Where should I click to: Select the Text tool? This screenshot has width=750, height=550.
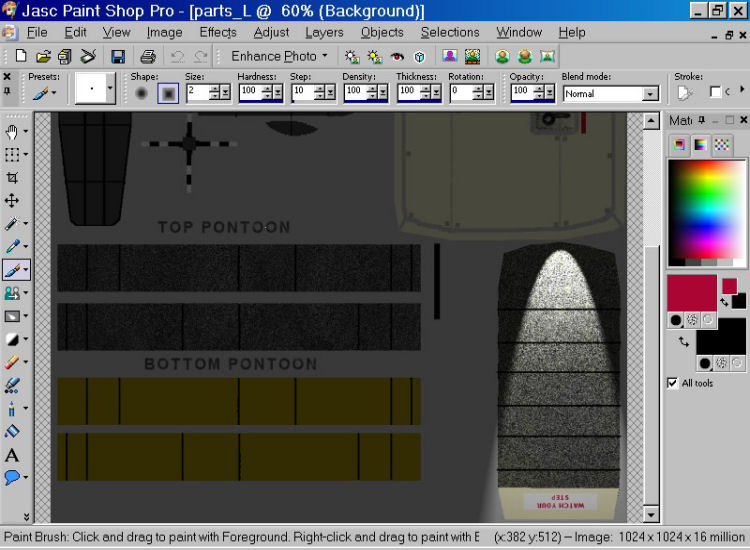coord(13,455)
